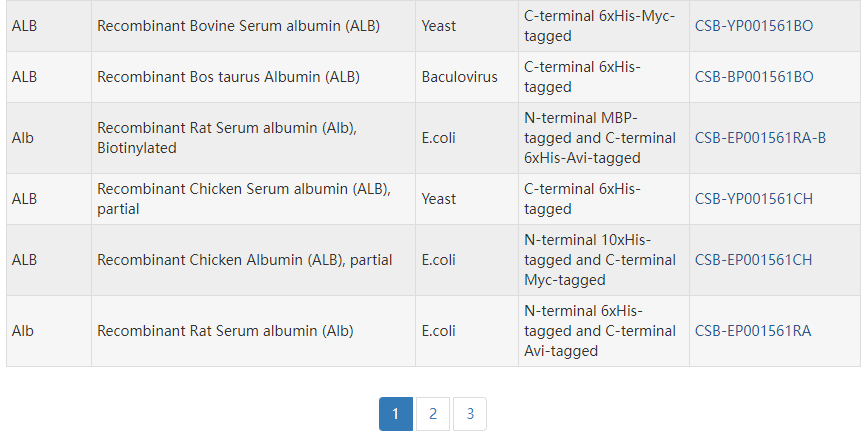Open the CSB-EP001561RA product link

pyautogui.click(x=752, y=331)
